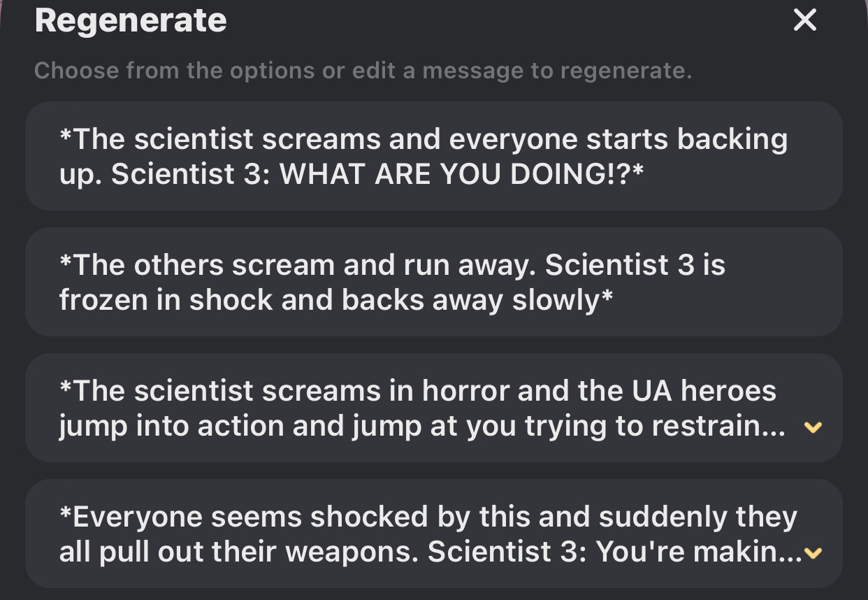Choose the option where everyone starts backing up
Viewport: 868px width, 600px height.
pyautogui.click(x=433, y=156)
